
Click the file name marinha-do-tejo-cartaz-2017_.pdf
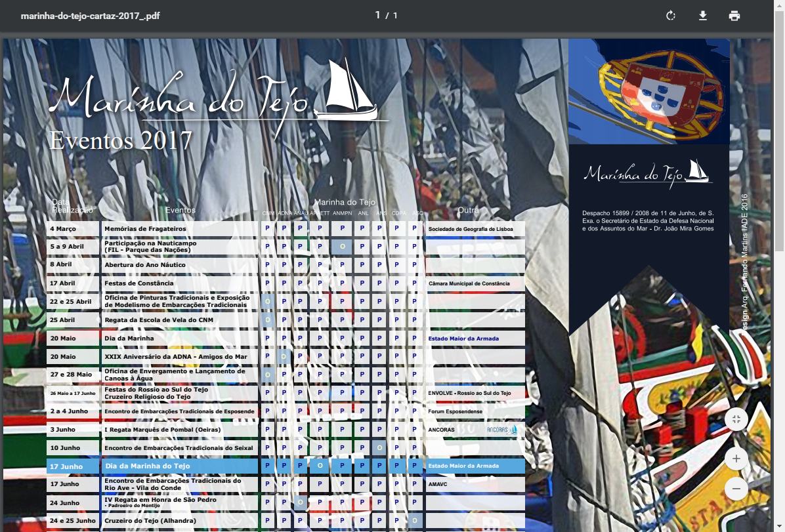90,16
